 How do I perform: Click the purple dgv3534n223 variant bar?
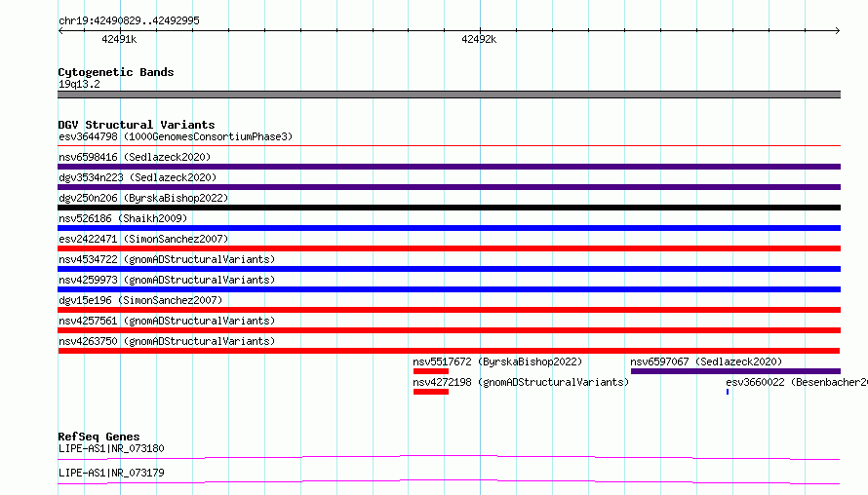click(449, 187)
